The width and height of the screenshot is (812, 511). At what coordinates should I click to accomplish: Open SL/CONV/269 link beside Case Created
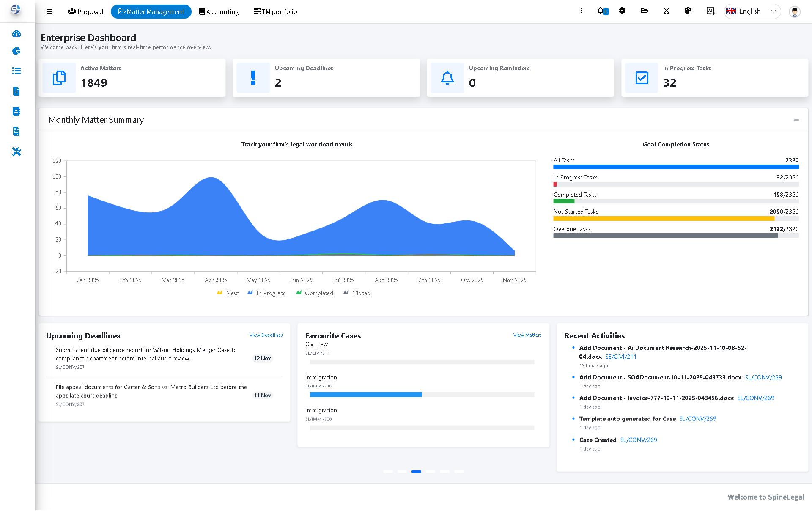click(639, 440)
